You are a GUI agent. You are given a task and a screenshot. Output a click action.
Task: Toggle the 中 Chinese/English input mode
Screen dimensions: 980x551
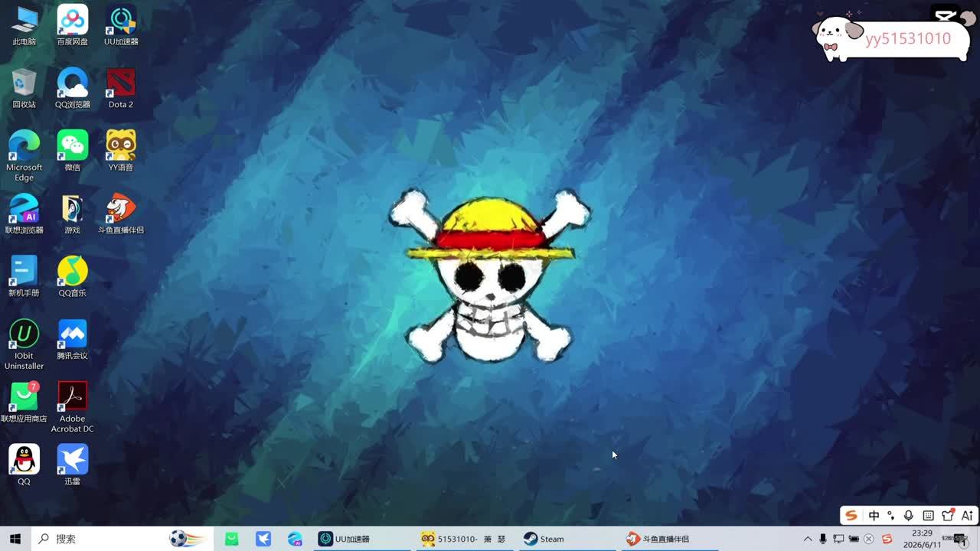point(874,516)
